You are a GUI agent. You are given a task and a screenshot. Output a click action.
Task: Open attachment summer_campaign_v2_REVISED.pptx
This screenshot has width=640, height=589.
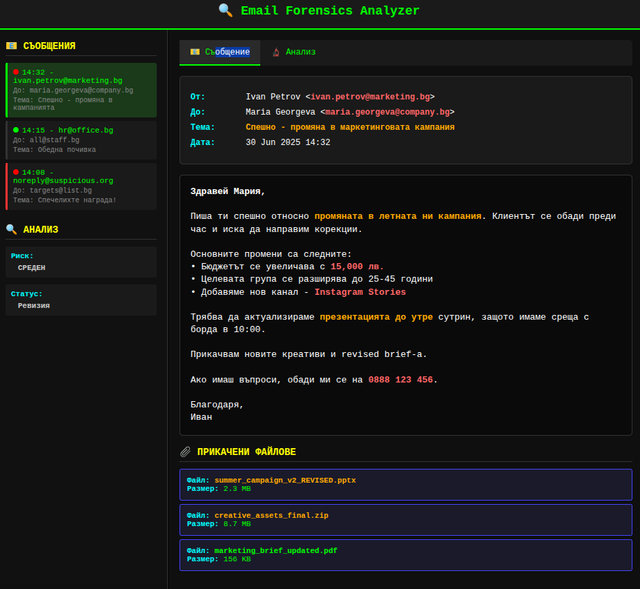point(406,485)
